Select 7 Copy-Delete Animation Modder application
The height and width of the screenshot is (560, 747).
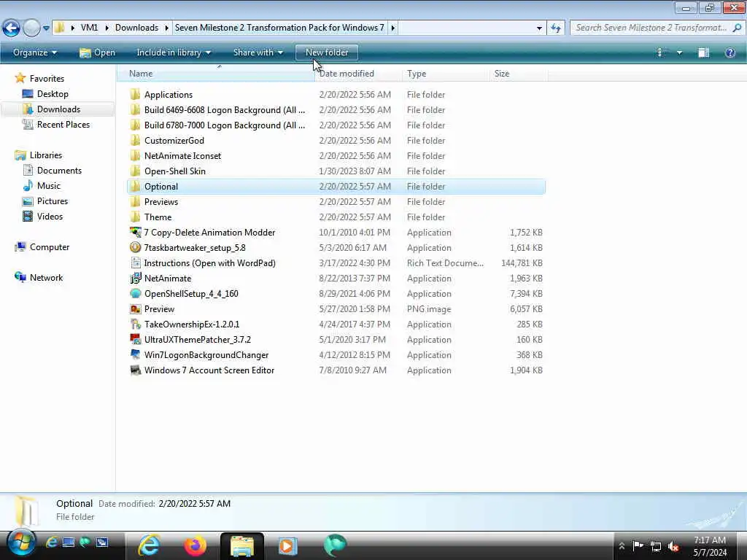(336, 233)
